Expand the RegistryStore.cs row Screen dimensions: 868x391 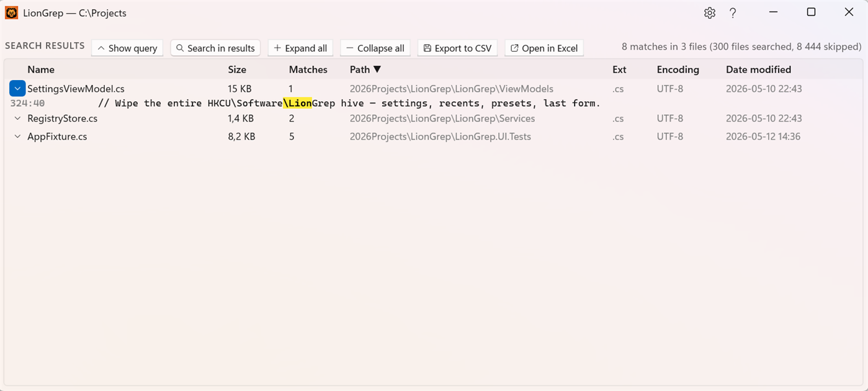point(17,119)
